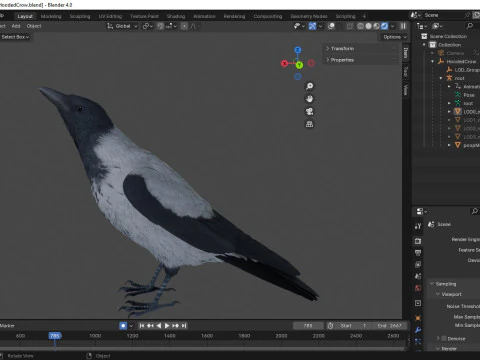Switch to the UV Editing workspace tab

[110, 16]
